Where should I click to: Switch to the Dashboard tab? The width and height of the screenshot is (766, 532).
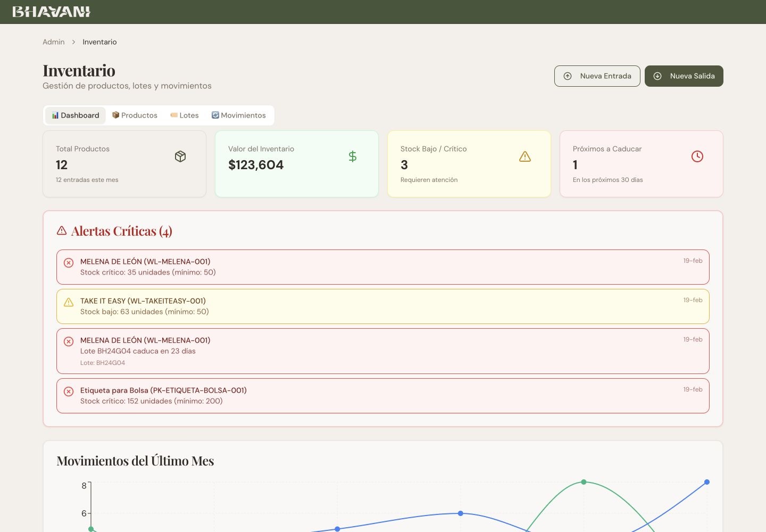click(76, 115)
